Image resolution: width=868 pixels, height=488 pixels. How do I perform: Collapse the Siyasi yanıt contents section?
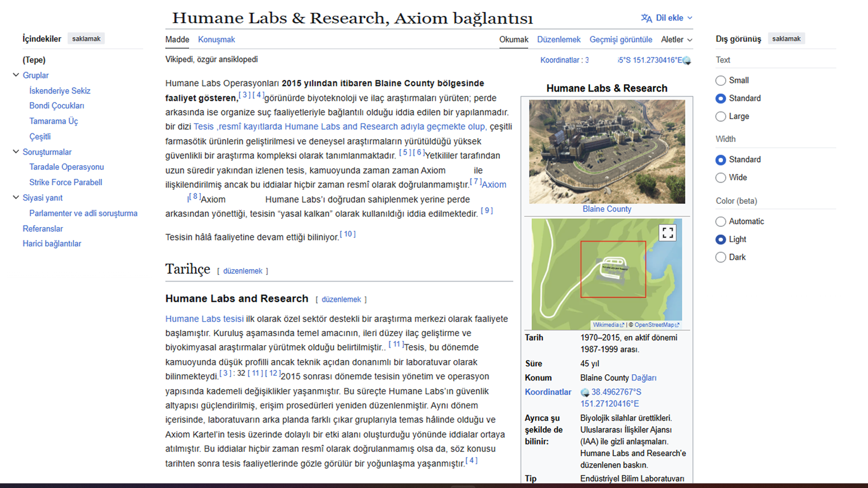16,197
